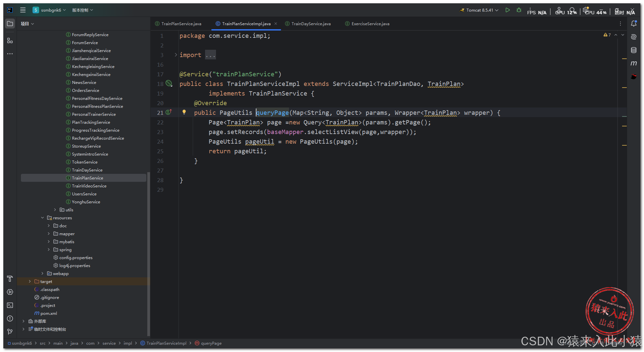The width and height of the screenshot is (644, 352).
Task: Switch to the TrainPlanService.java tab
Action: pyautogui.click(x=178, y=24)
